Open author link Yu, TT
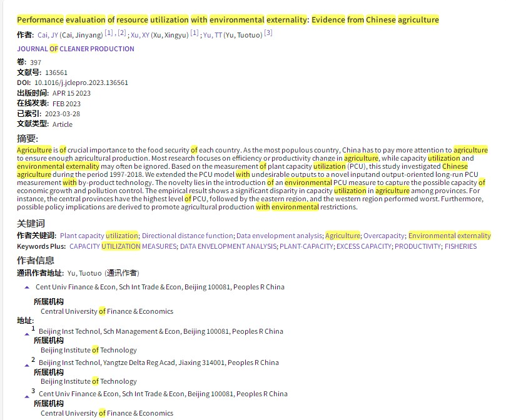The height and width of the screenshot is (420, 506). 213,35
